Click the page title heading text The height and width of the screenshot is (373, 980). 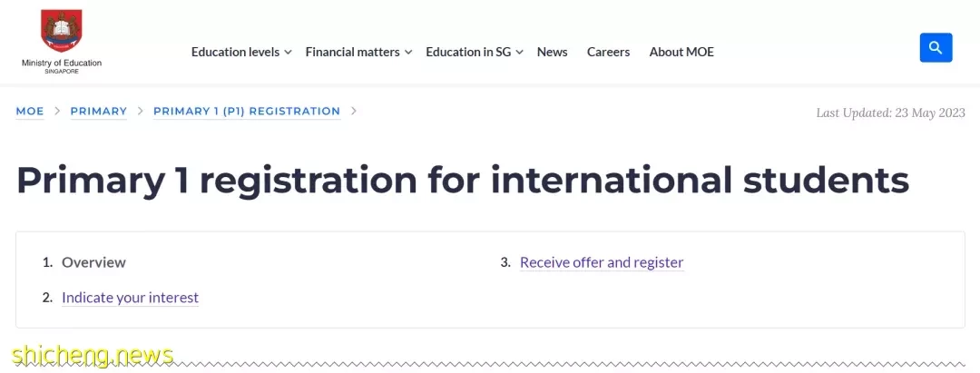pos(463,180)
